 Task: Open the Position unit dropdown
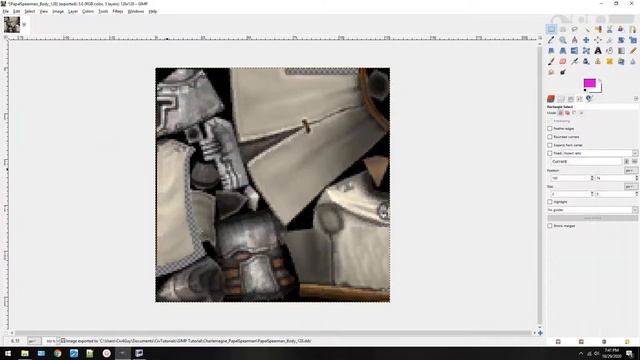pyautogui.click(x=631, y=170)
